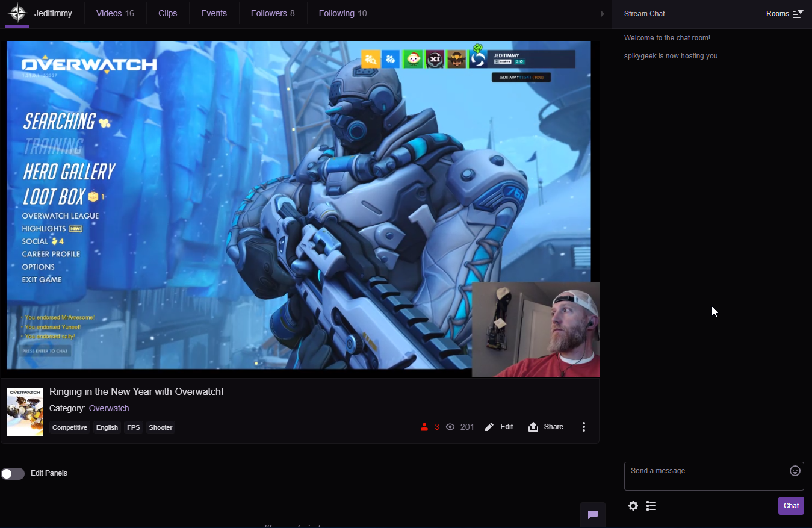Open the Events tab

[x=214, y=13]
